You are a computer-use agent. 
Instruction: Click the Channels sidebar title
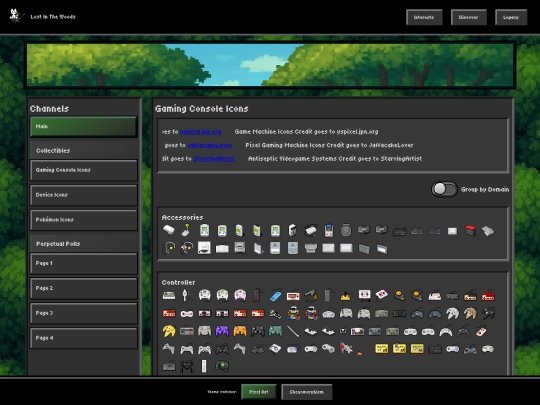pyautogui.click(x=49, y=109)
